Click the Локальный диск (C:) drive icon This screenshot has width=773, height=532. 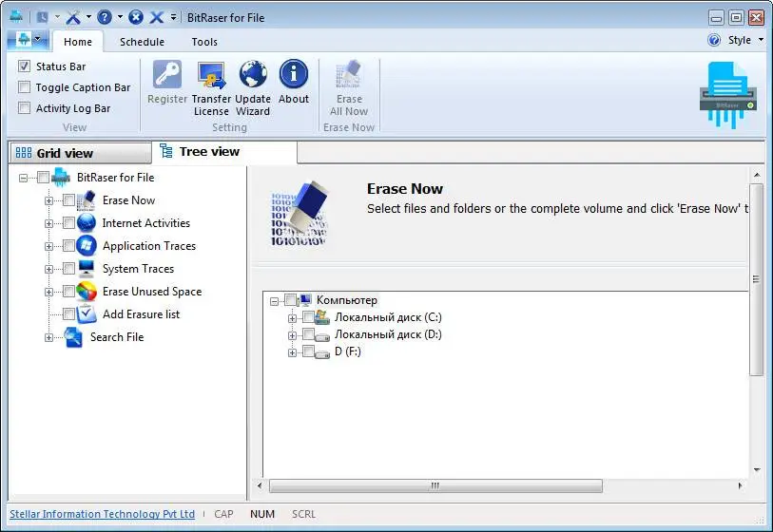point(322,317)
